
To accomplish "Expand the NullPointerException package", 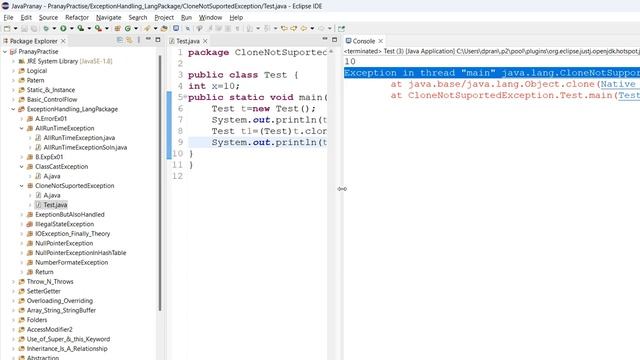I will (x=22, y=243).
